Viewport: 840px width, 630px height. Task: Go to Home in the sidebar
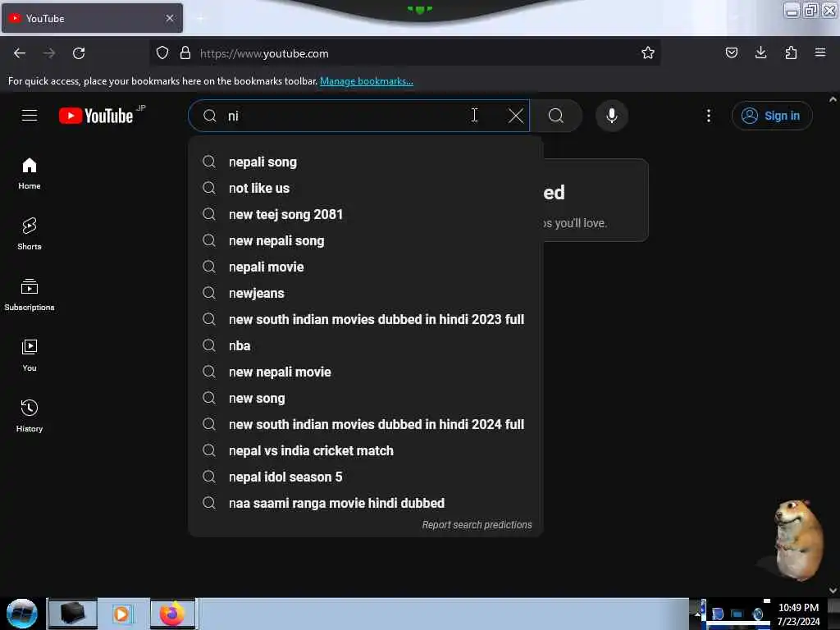click(x=30, y=174)
